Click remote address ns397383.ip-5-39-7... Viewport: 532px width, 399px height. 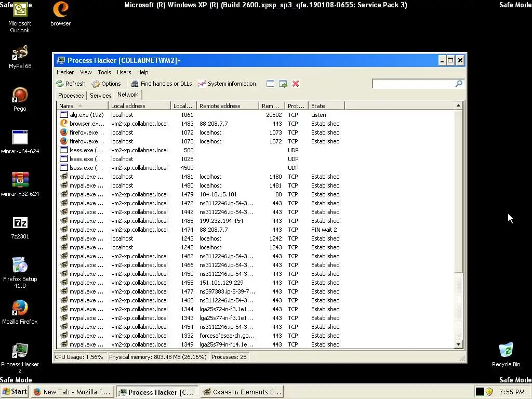point(227,291)
